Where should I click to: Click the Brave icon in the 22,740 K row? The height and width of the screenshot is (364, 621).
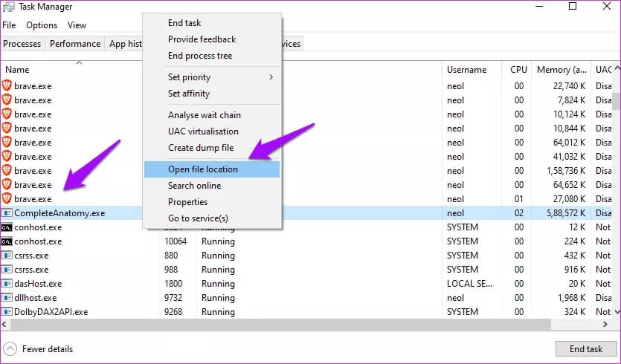pos(7,85)
